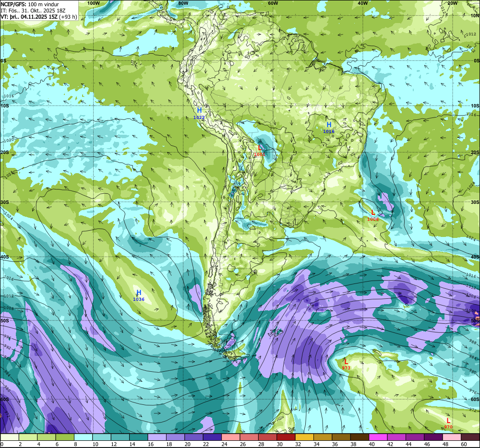Select the 80W longitude label
This screenshot has width=480, height=448.
point(183,3)
